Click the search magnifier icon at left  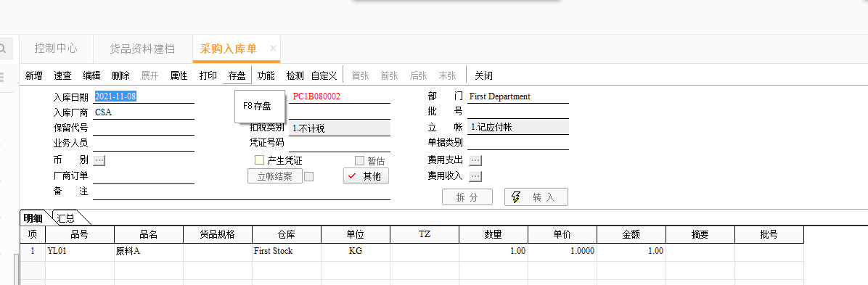pyautogui.click(x=4, y=48)
